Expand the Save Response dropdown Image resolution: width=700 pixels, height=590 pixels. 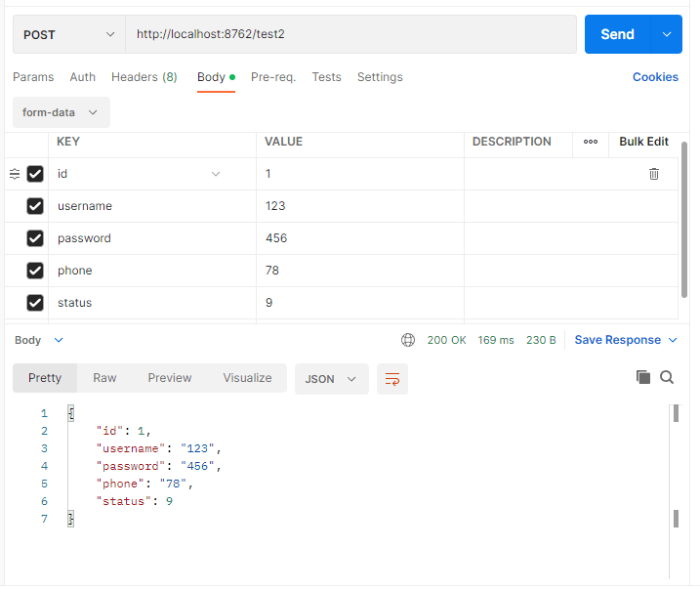coord(626,340)
